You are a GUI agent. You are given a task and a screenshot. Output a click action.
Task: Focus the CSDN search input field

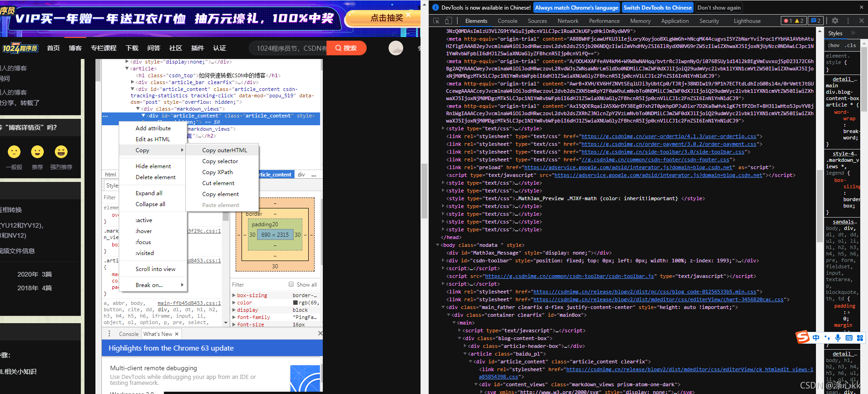click(x=289, y=48)
